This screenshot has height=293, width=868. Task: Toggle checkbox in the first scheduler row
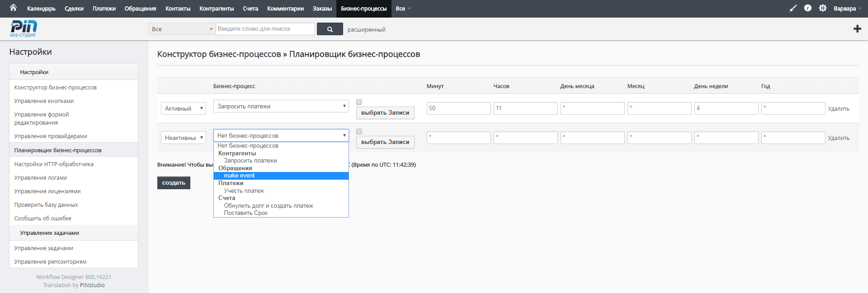pyautogui.click(x=359, y=102)
